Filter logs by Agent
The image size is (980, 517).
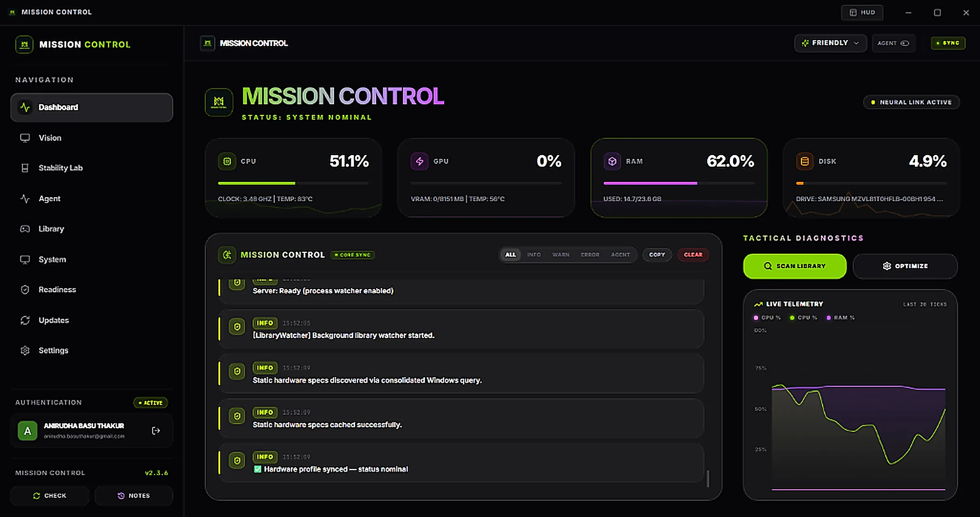620,255
